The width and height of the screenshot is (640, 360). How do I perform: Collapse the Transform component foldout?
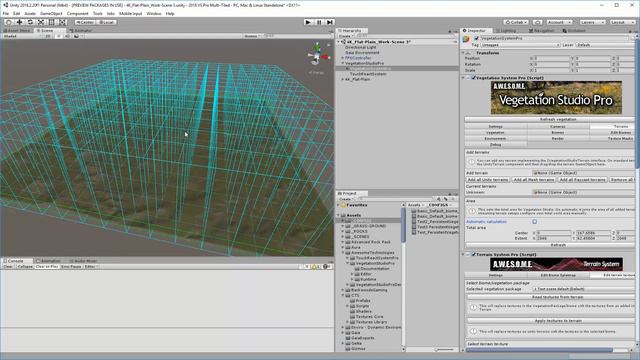pos(463,53)
